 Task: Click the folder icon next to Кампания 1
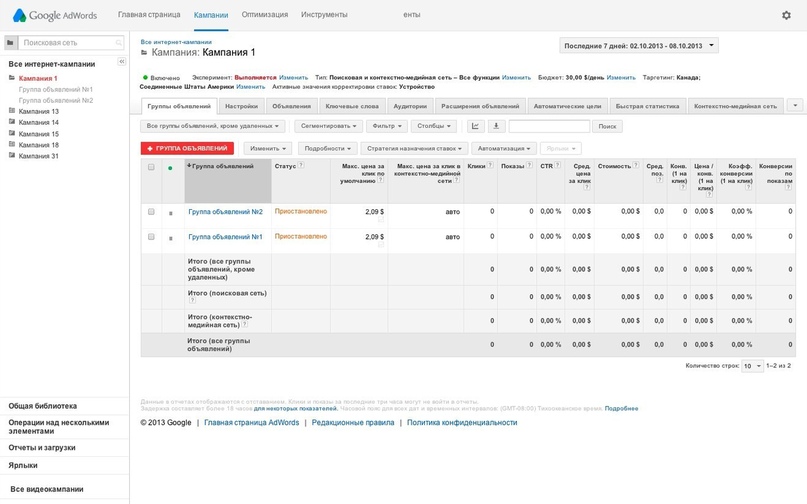pos(12,78)
